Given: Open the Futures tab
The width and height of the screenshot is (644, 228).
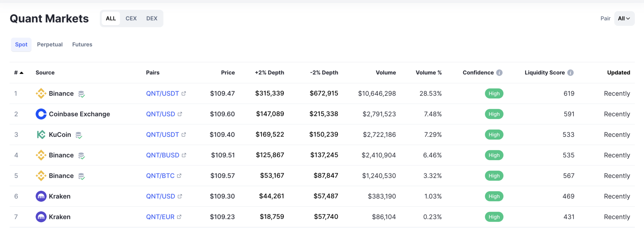Looking at the screenshot, I should 82,45.
